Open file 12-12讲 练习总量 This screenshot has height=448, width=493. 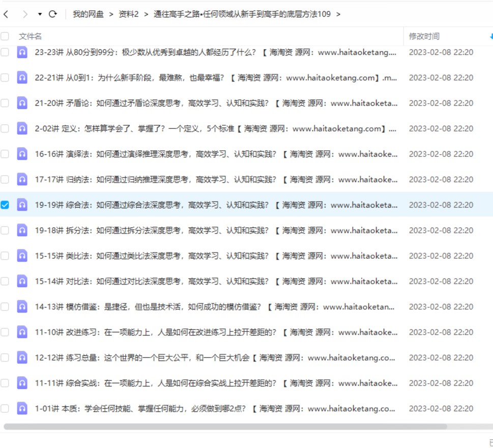pos(215,358)
